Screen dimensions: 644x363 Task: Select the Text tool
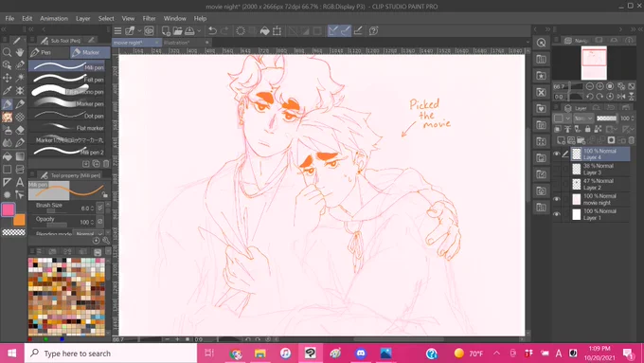(20, 182)
